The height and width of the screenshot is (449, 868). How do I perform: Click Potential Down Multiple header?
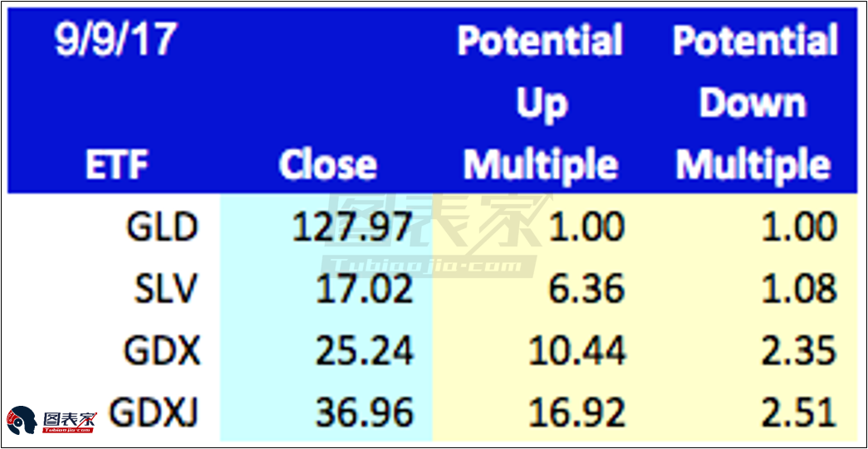point(754,103)
